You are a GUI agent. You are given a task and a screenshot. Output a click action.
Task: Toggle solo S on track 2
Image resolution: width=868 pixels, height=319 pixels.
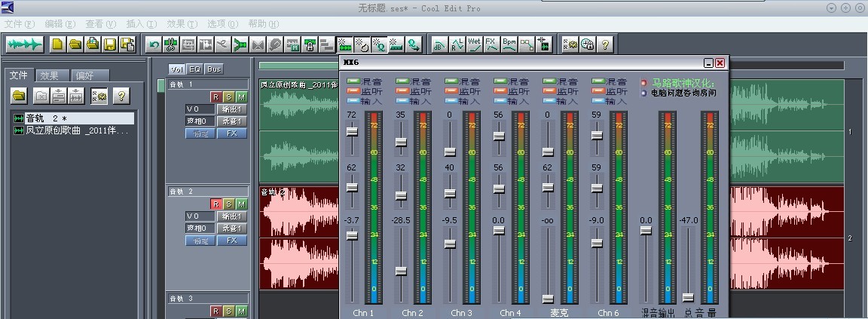point(228,204)
